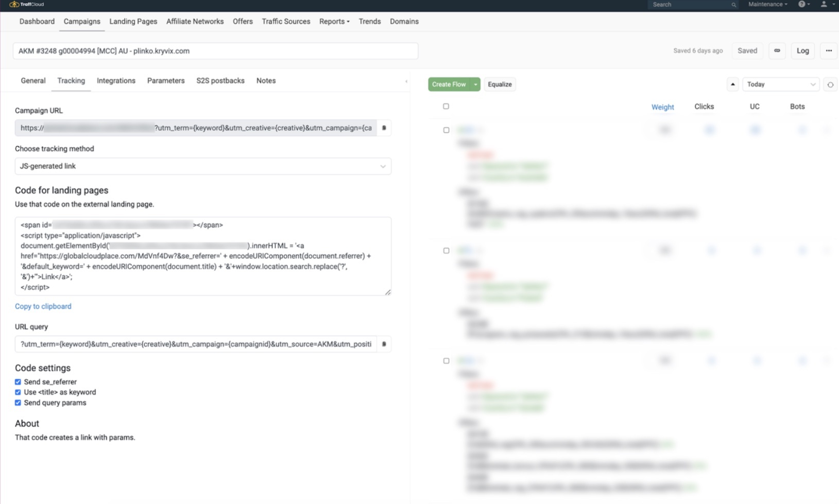Toggle Send query params checkbox

point(18,403)
